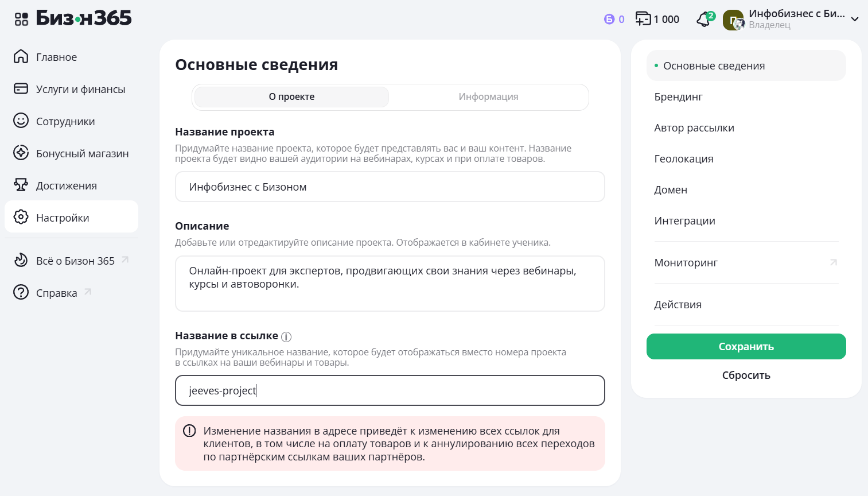Click the Услуги и финансы card icon
868x496 pixels.
point(21,88)
